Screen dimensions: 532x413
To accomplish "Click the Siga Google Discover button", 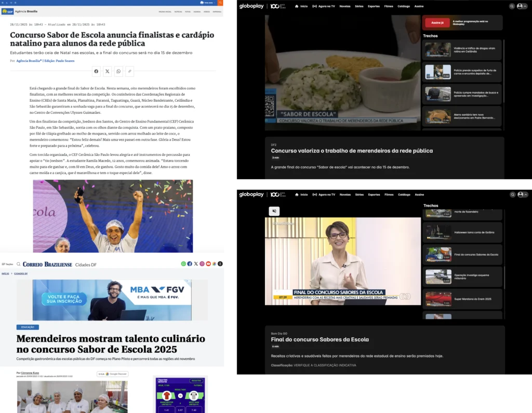I will [x=112, y=374].
